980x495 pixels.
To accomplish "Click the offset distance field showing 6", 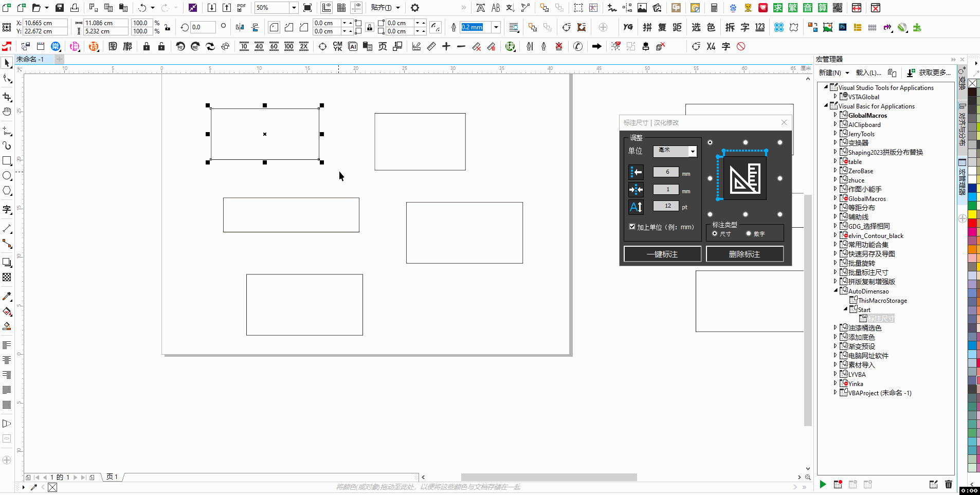I will click(x=666, y=172).
